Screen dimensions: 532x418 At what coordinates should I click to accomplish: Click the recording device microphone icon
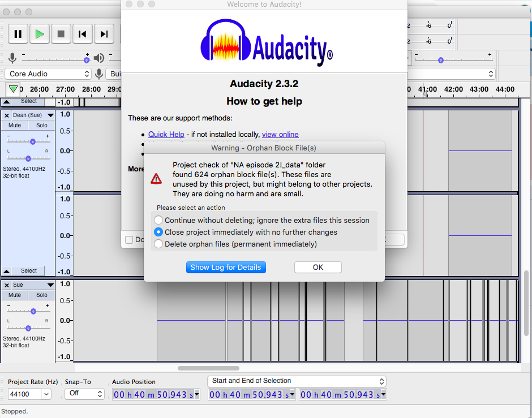[x=98, y=74]
